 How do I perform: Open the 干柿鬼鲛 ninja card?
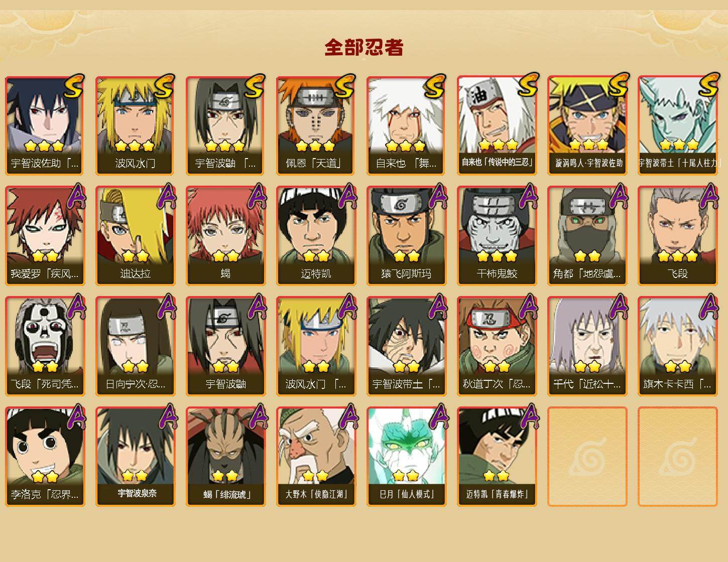click(x=497, y=236)
